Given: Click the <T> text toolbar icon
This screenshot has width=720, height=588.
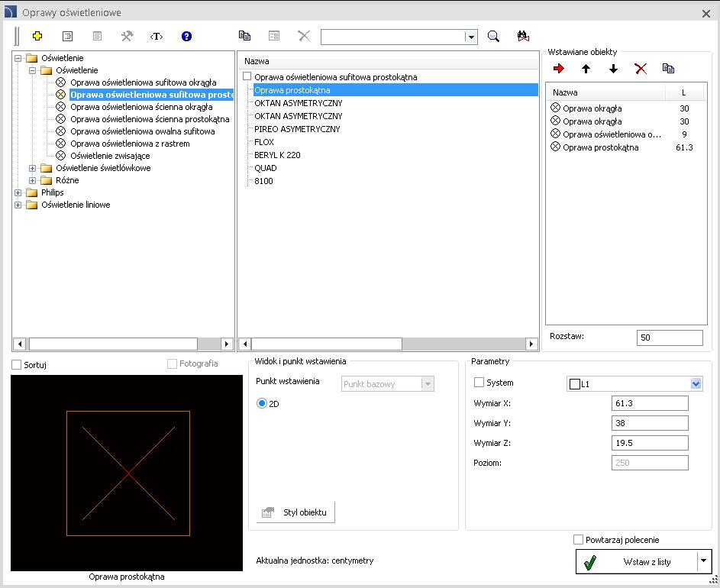Looking at the screenshot, I should click(x=157, y=36).
